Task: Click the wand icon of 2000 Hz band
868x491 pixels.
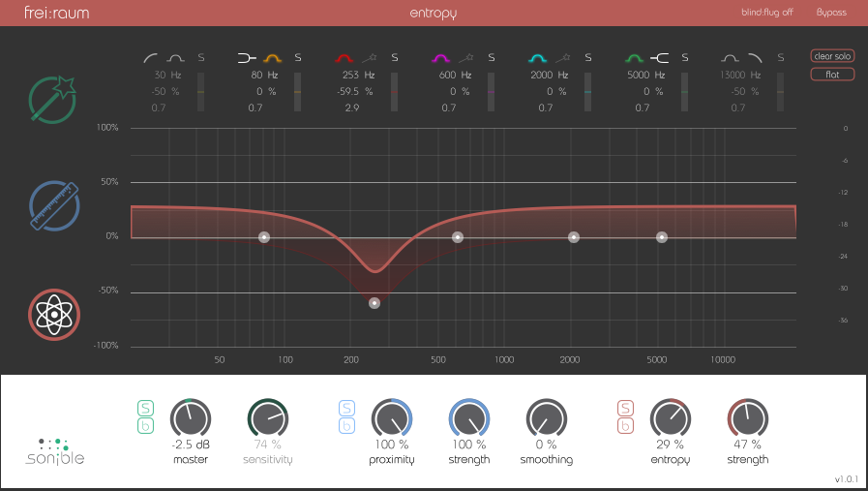Action: [x=563, y=58]
